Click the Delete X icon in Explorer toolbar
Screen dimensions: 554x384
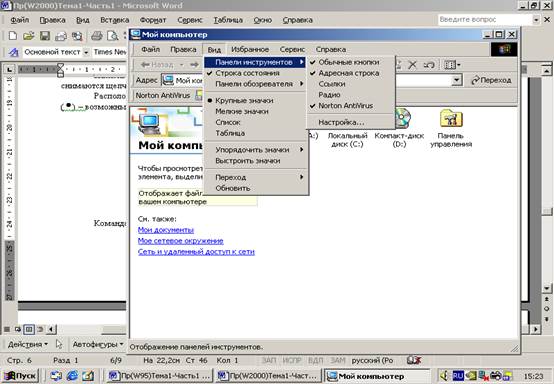click(x=412, y=65)
